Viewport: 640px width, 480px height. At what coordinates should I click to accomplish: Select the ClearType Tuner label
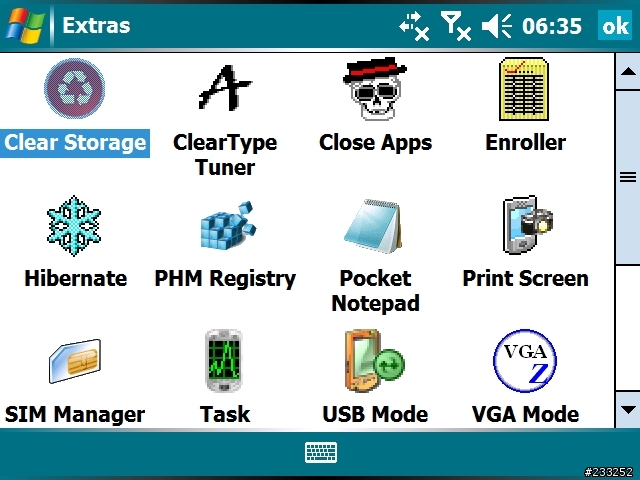point(225,155)
